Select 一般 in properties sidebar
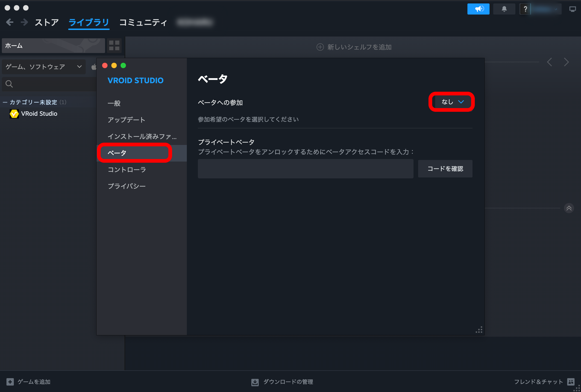This screenshot has height=392, width=581. (142, 103)
